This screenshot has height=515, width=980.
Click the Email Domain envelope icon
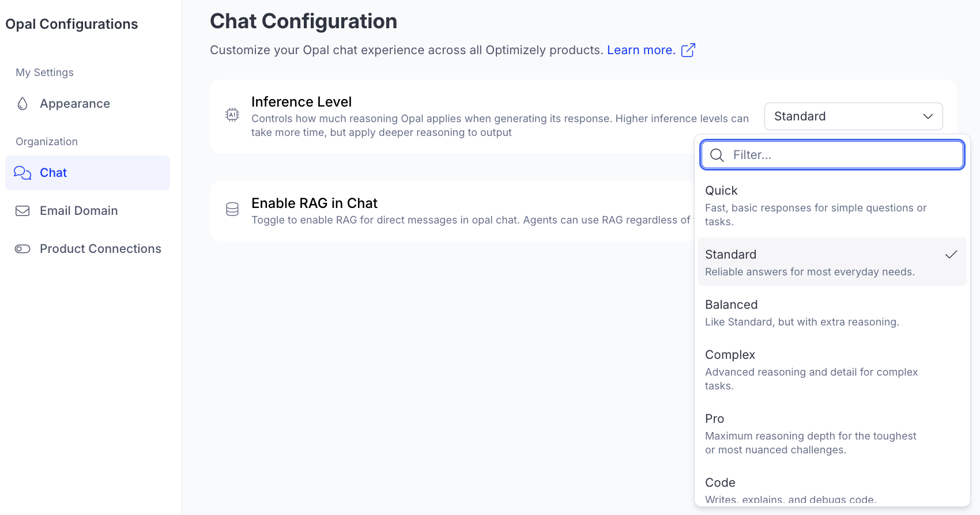click(22, 211)
